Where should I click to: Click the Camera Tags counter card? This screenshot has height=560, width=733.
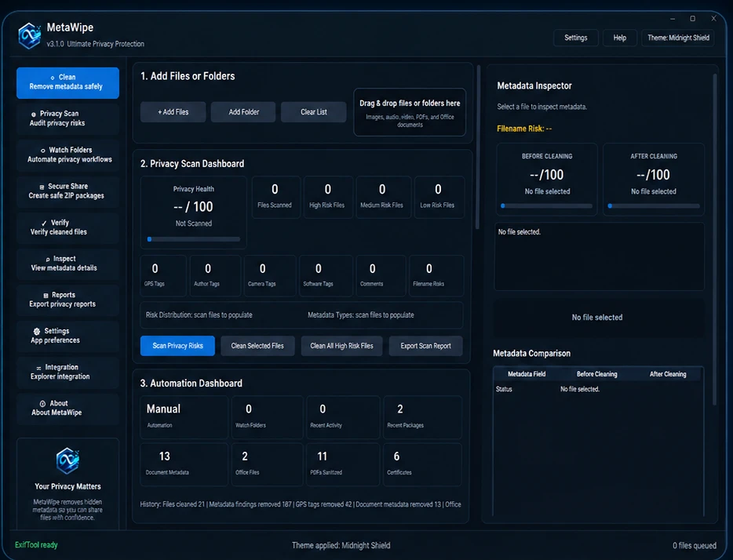(270, 275)
